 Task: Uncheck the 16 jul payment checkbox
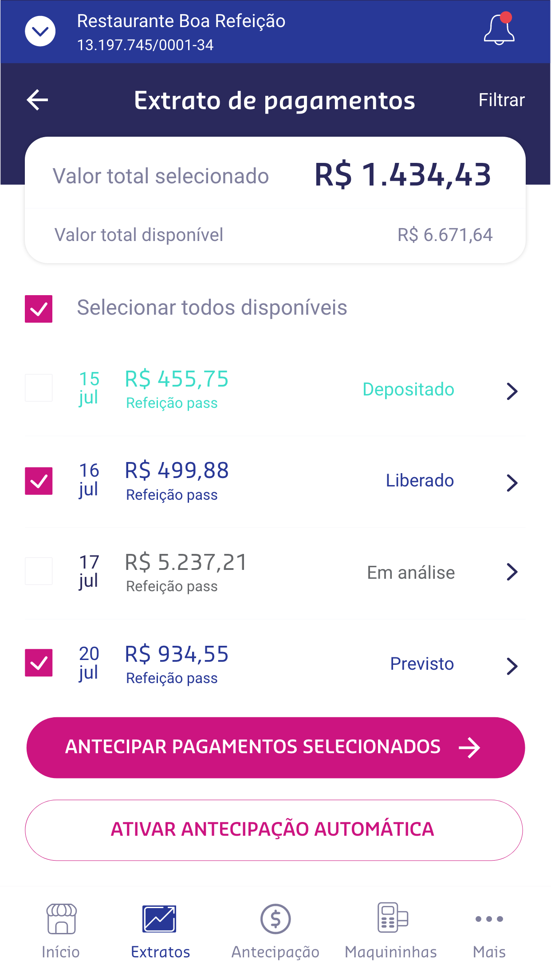pyautogui.click(x=39, y=481)
